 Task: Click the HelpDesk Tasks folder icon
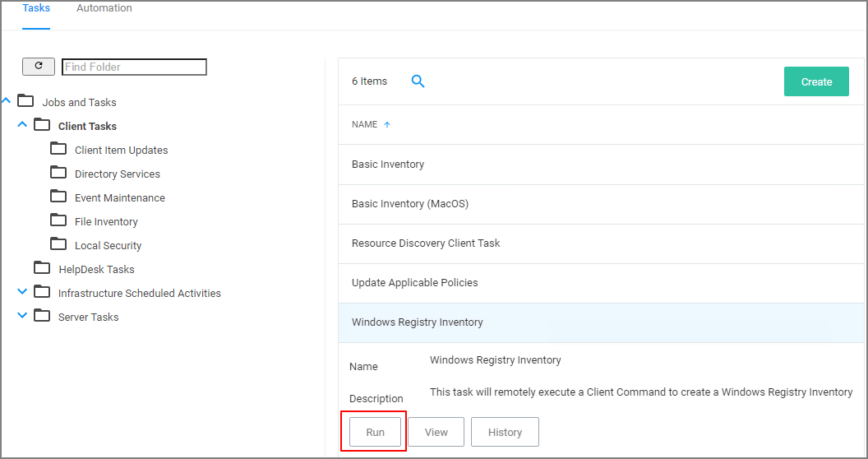click(x=42, y=269)
